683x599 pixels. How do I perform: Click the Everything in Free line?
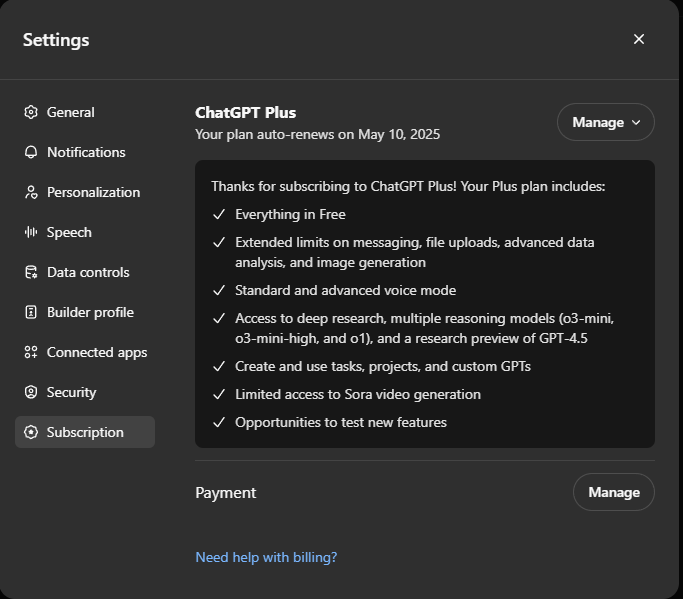pyautogui.click(x=291, y=214)
